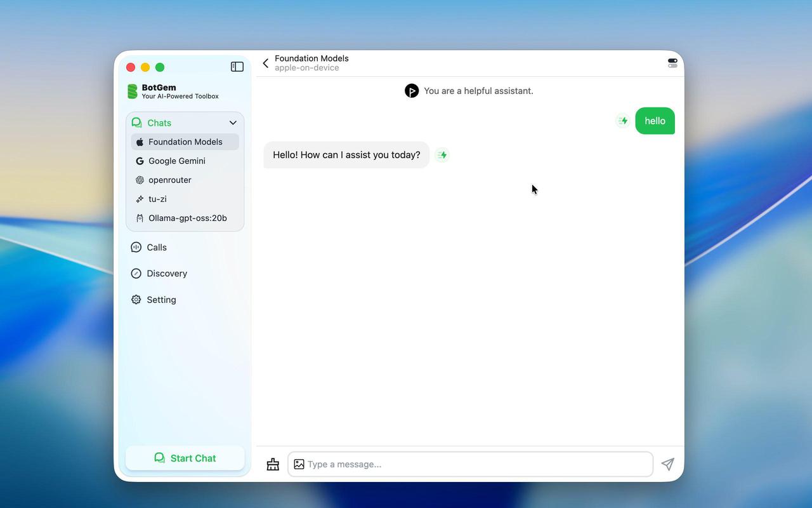Image resolution: width=812 pixels, height=508 pixels.
Task: Select the tu-zi chat
Action: 185,199
